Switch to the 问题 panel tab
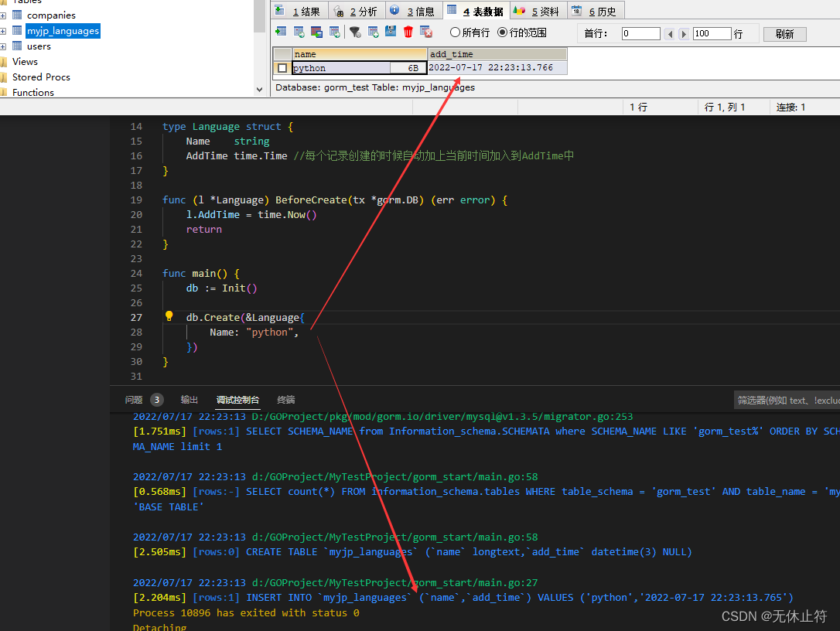The height and width of the screenshot is (631, 840). click(133, 400)
